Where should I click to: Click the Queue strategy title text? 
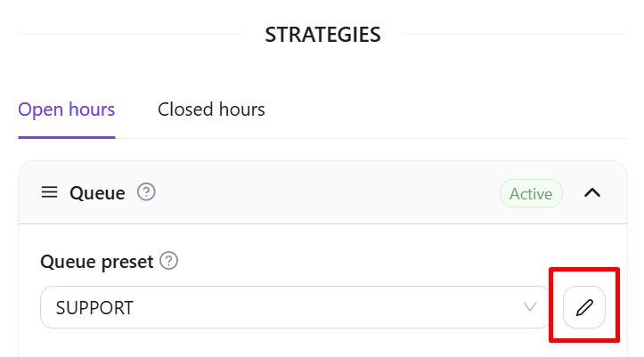coord(97,193)
